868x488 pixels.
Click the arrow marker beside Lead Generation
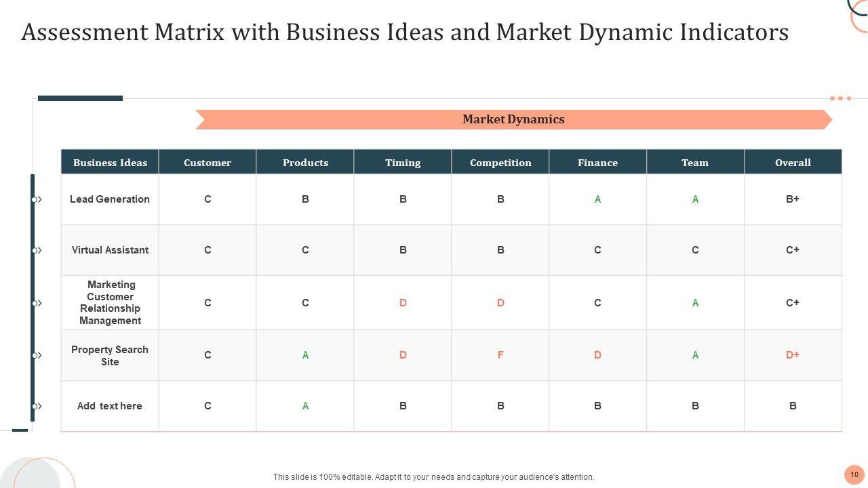coord(37,199)
